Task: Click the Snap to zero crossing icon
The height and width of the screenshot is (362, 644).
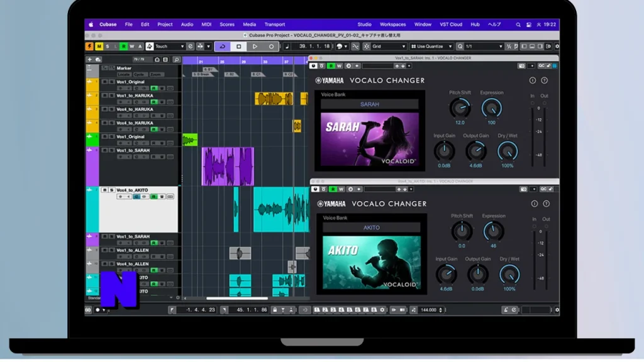Action: [355, 47]
